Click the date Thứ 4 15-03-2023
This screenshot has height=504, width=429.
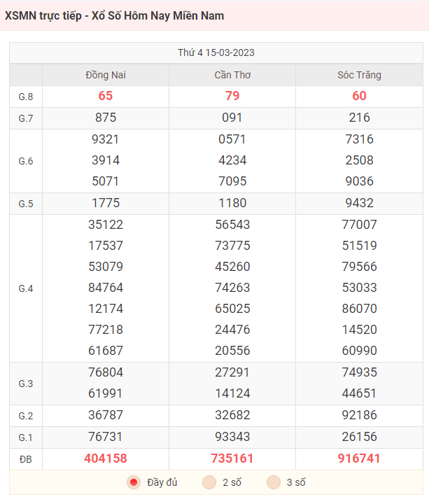[216, 52]
